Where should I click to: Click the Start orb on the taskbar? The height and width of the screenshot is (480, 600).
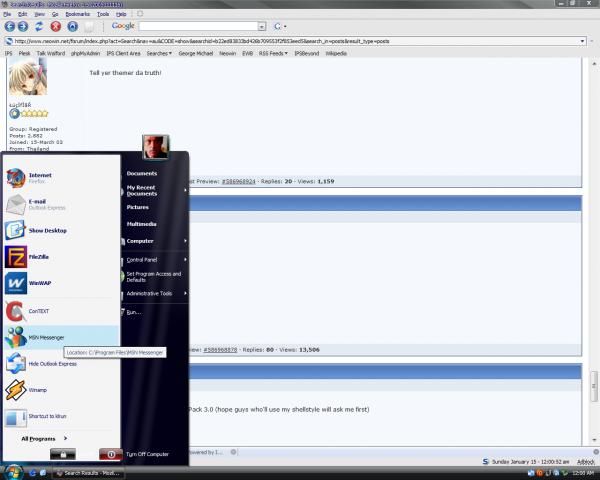point(14,472)
